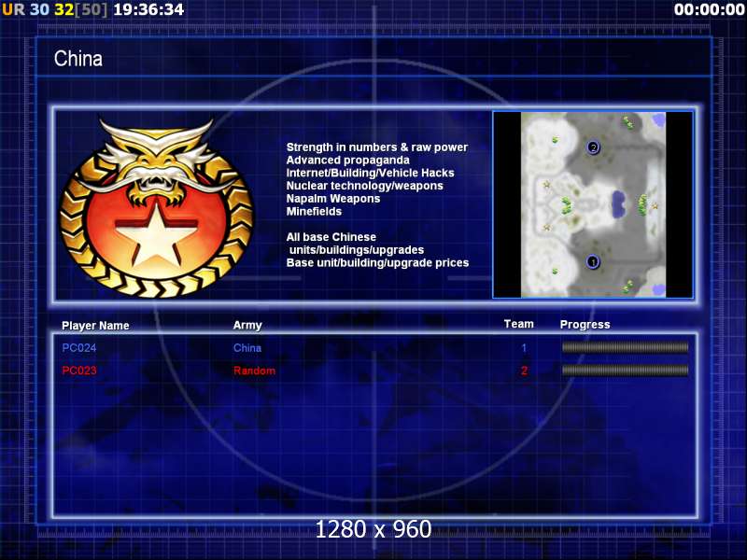Click team number 1 for PC024

tap(524, 348)
